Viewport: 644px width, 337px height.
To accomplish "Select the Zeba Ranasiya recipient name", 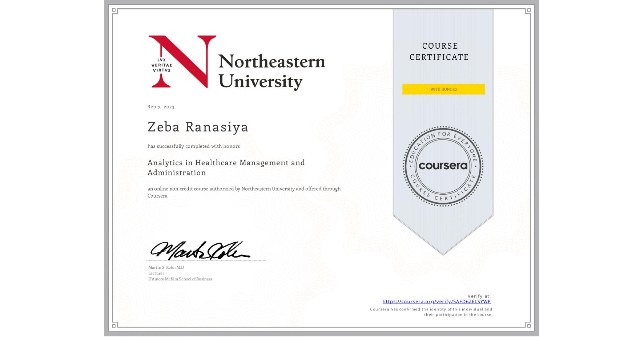I will (197, 127).
